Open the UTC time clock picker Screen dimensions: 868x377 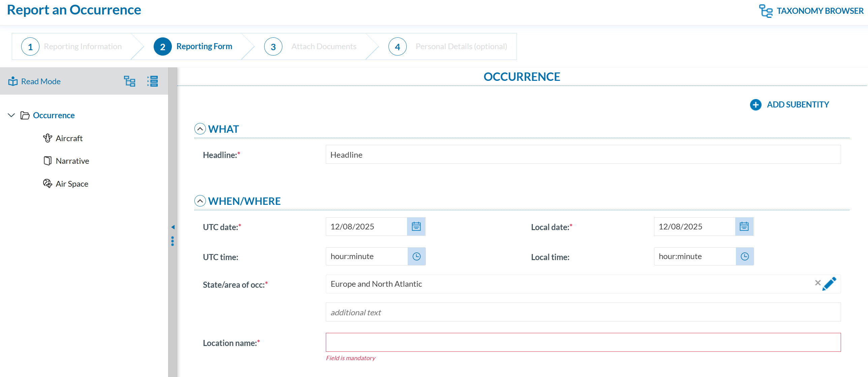pyautogui.click(x=416, y=256)
